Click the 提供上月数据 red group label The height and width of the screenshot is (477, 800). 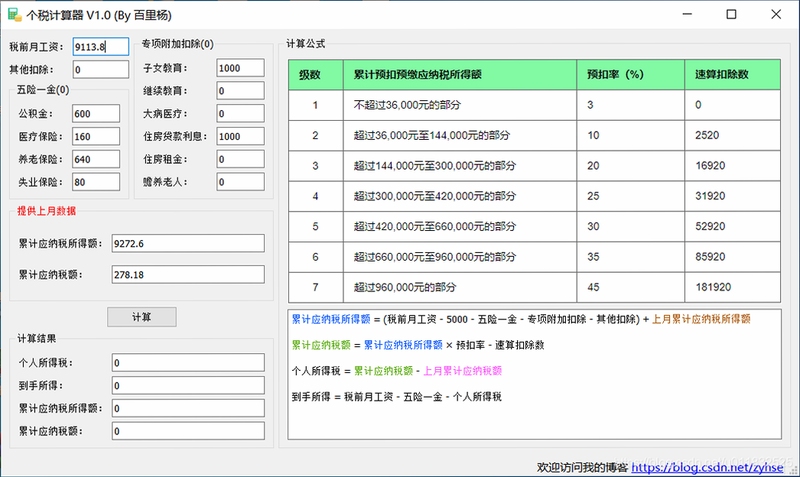point(46,211)
